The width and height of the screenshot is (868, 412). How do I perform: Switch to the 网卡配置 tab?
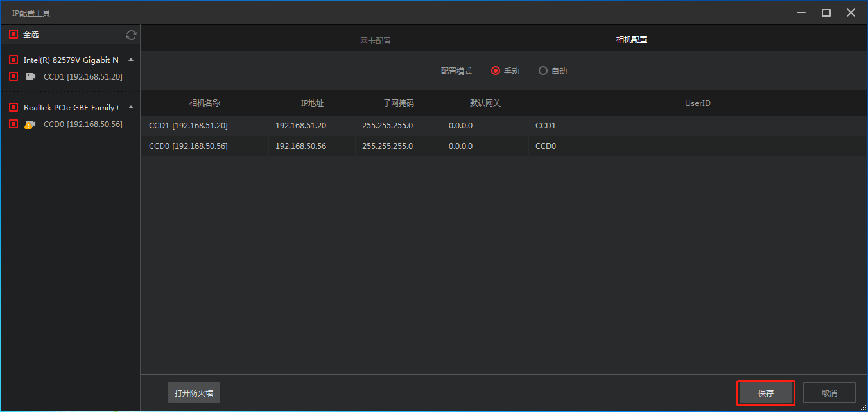[375, 41]
